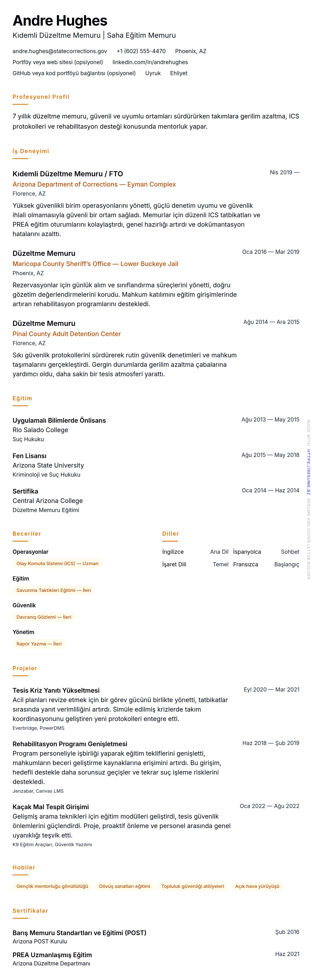
Task: Click the Andre Hughes name heading
Action: [x=60, y=20]
